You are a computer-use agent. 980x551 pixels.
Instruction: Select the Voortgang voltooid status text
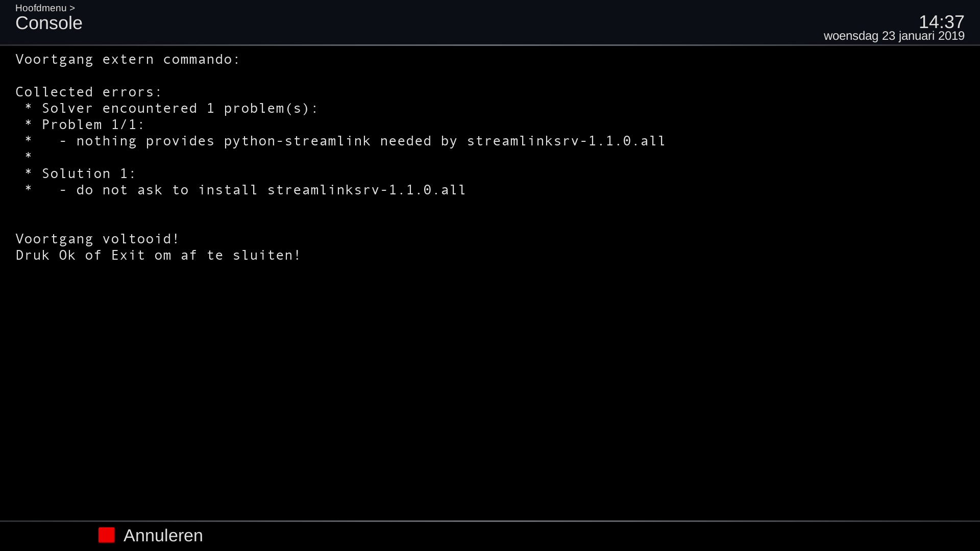pyautogui.click(x=97, y=238)
